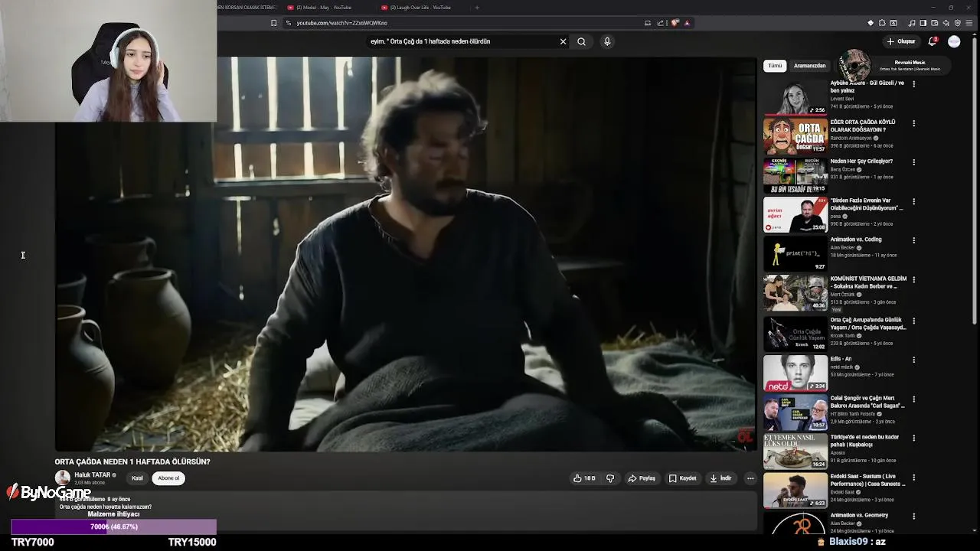Open Türkiye'de et neden bu kadar pahalı video
The image size is (980, 551).
click(x=795, y=452)
